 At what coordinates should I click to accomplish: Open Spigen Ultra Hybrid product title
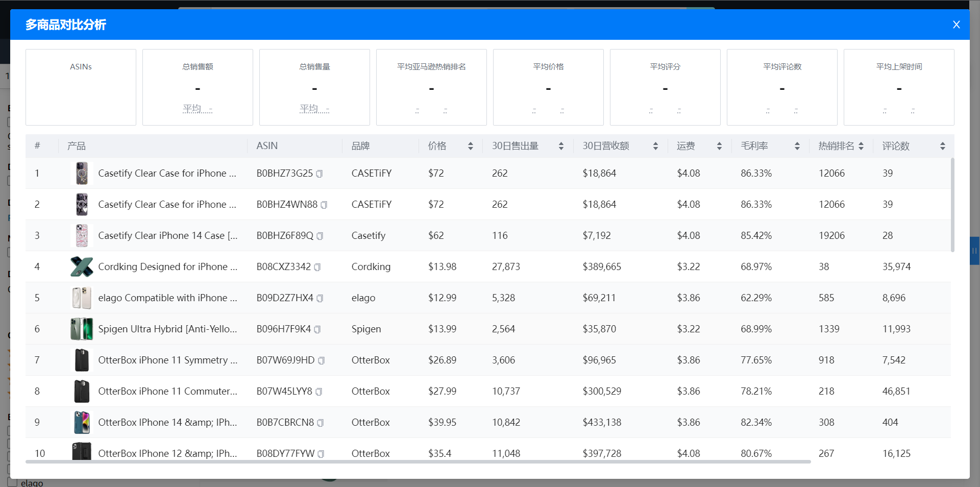click(x=167, y=329)
